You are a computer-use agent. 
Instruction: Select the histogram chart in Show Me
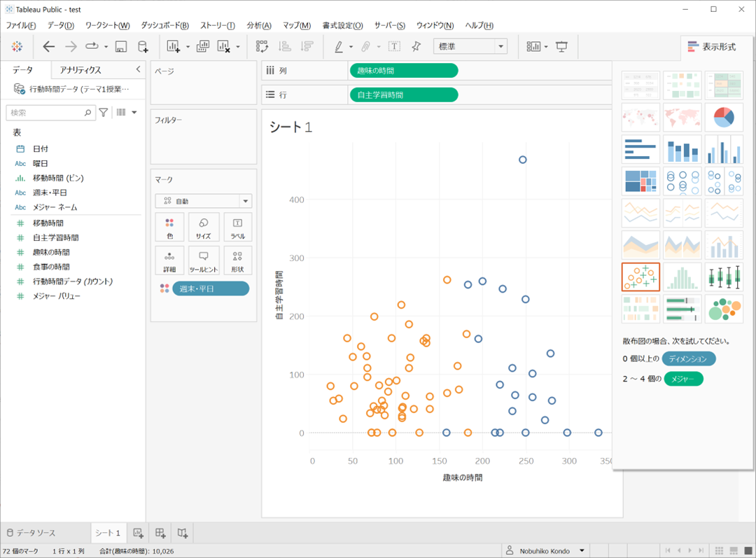[x=682, y=277]
